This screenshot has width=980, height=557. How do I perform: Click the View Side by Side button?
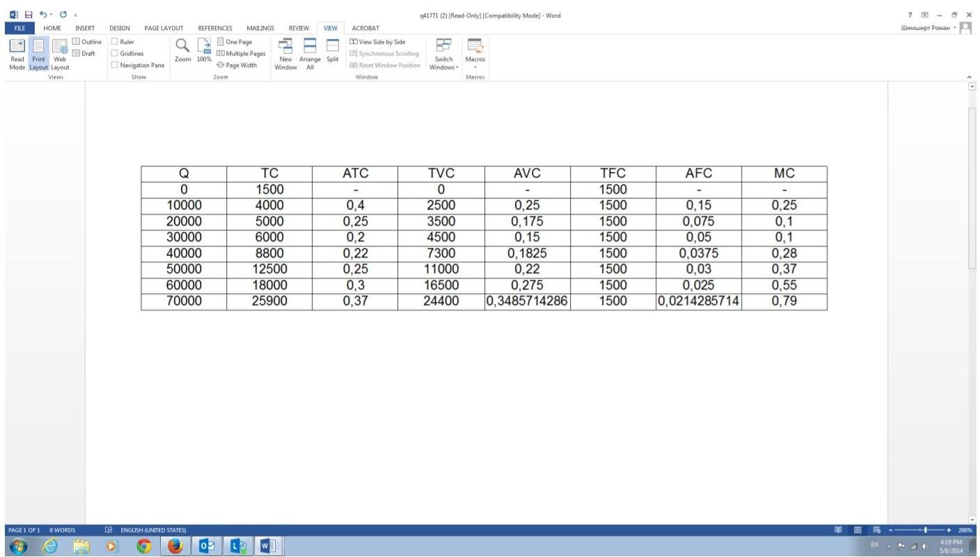pos(377,42)
